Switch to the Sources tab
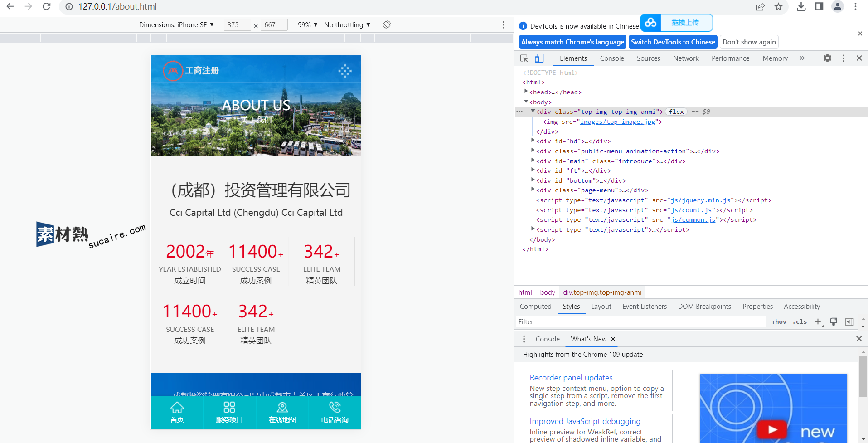The image size is (868, 443). point(648,58)
